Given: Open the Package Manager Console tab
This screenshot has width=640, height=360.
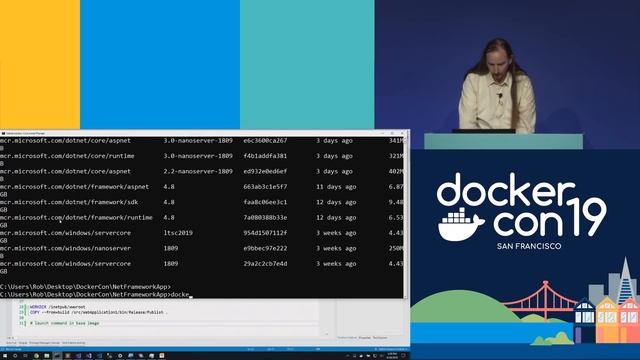Looking at the screenshot, I should tap(44, 343).
